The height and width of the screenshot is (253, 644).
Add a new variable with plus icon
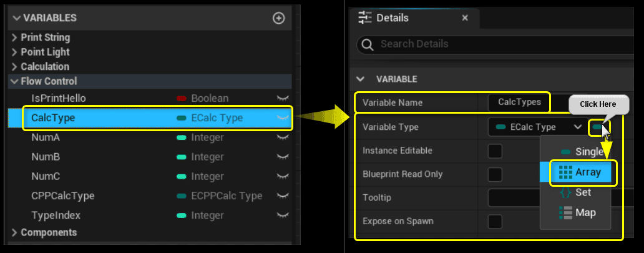click(x=279, y=18)
